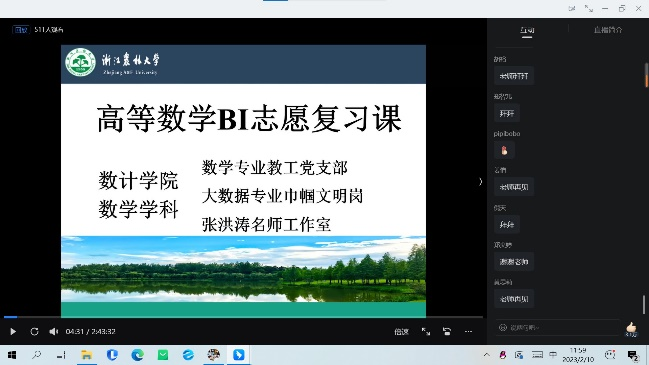This screenshot has width=649, height=365.
Task: Open the 倍速 playback speed menu
Action: pyautogui.click(x=401, y=331)
